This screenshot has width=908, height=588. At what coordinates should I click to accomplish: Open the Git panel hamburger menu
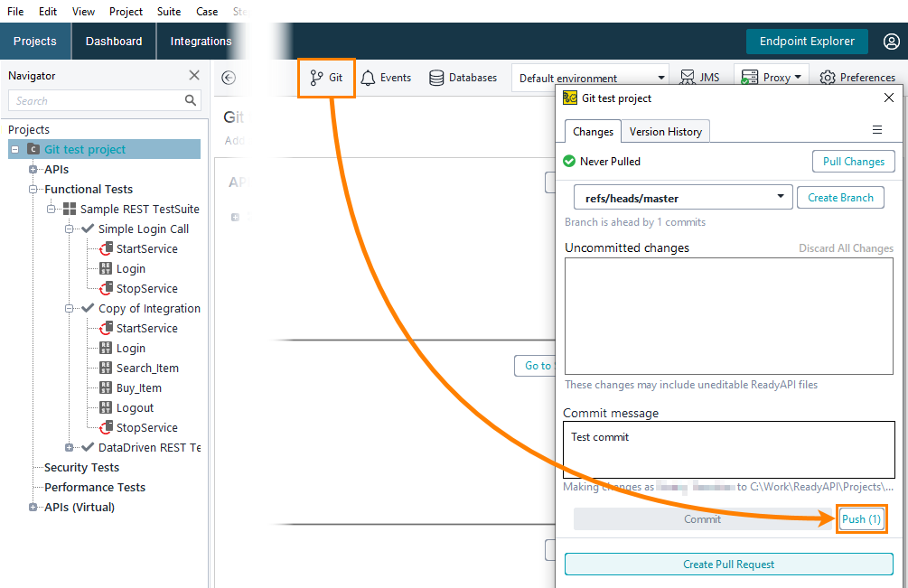pos(875,131)
